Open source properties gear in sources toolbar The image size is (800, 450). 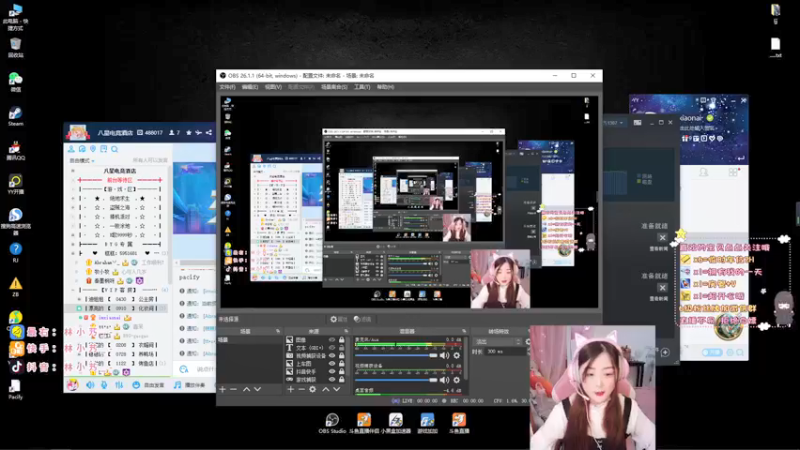[312, 389]
